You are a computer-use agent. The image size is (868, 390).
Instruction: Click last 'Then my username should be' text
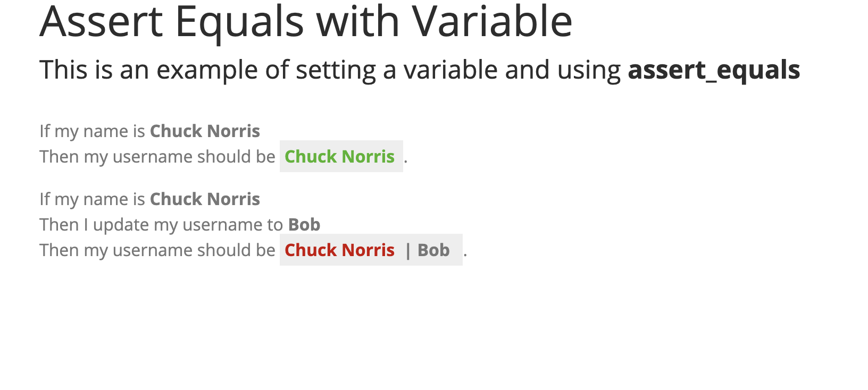tap(157, 250)
